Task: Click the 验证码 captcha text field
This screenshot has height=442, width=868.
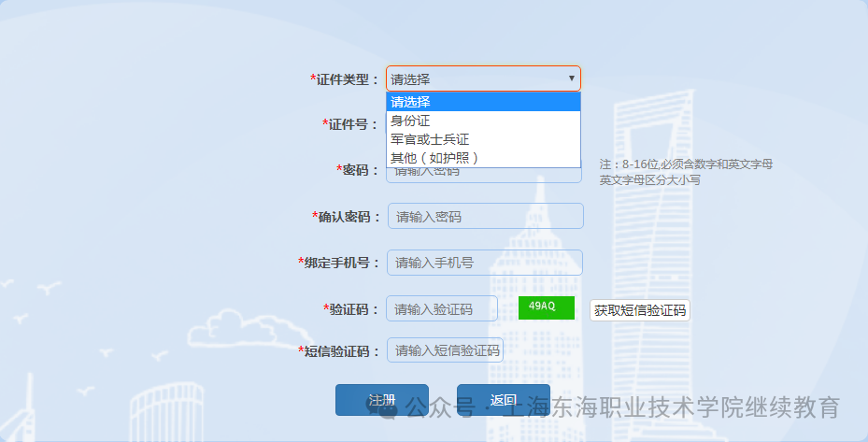Action: click(442, 309)
